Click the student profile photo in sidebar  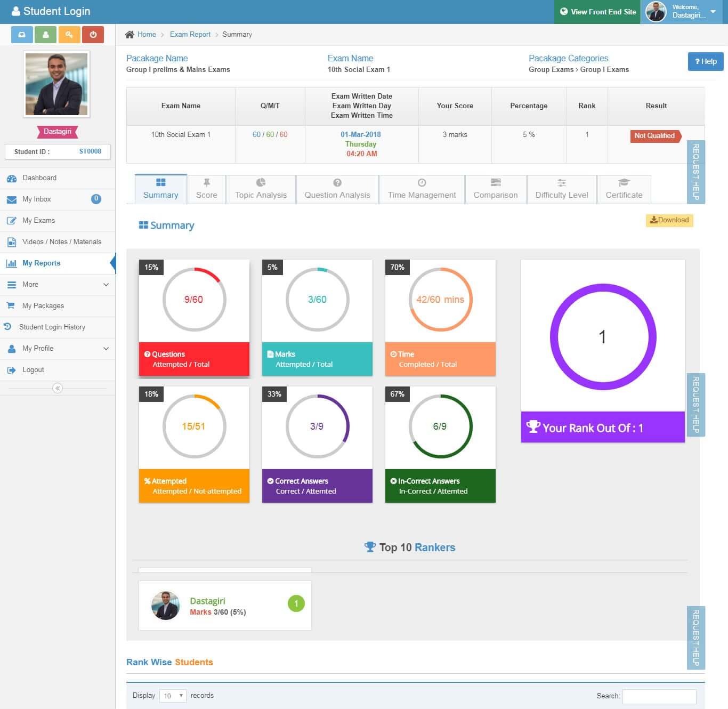click(56, 84)
